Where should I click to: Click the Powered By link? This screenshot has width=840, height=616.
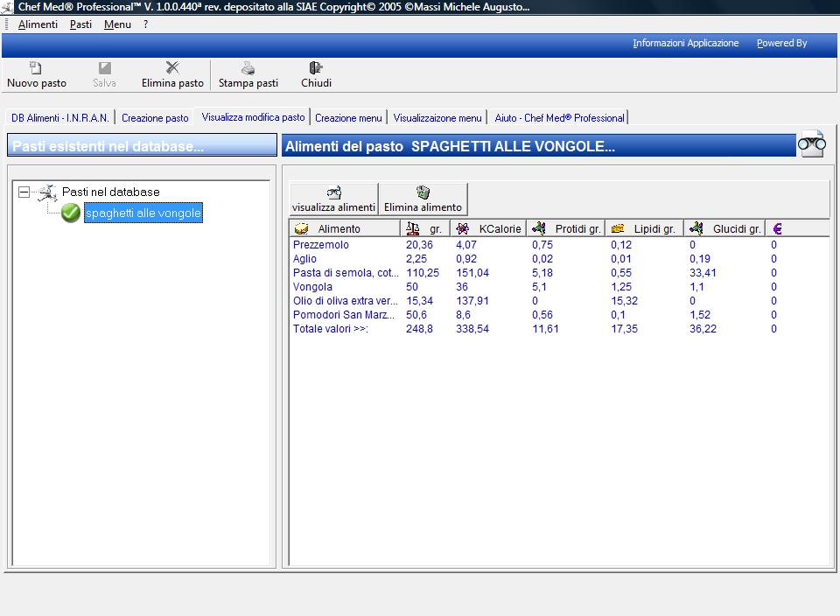781,44
